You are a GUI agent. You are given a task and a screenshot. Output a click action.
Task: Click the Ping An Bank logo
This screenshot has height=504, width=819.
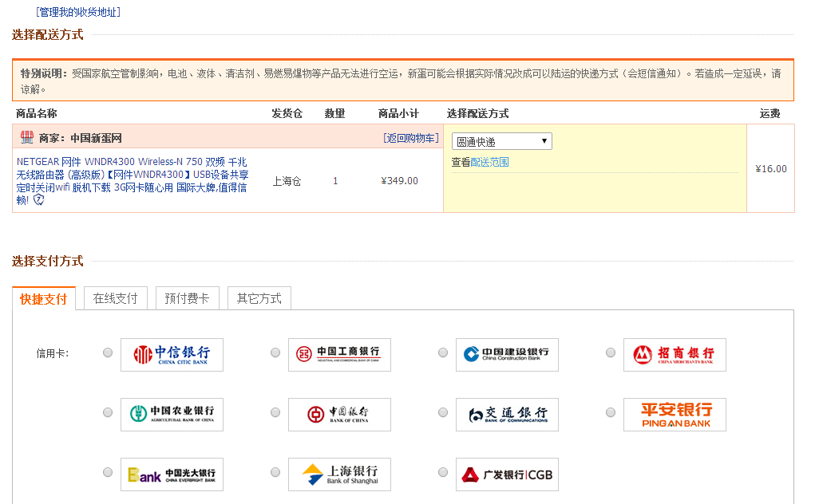tap(675, 414)
